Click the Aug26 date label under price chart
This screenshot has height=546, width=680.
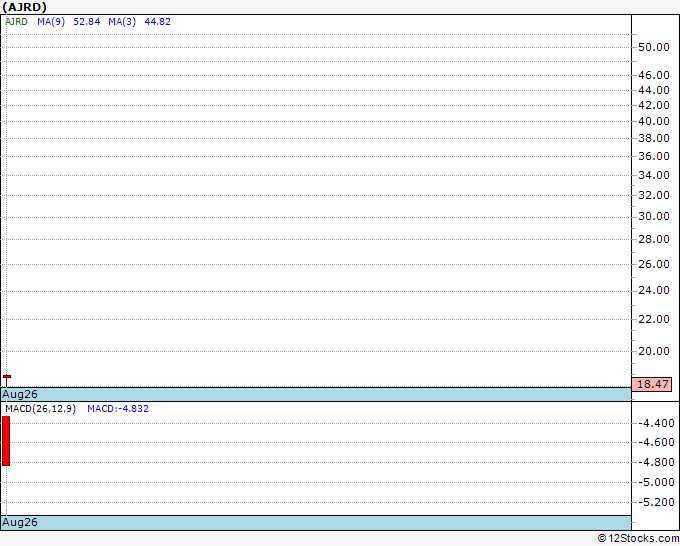pyautogui.click(x=20, y=394)
